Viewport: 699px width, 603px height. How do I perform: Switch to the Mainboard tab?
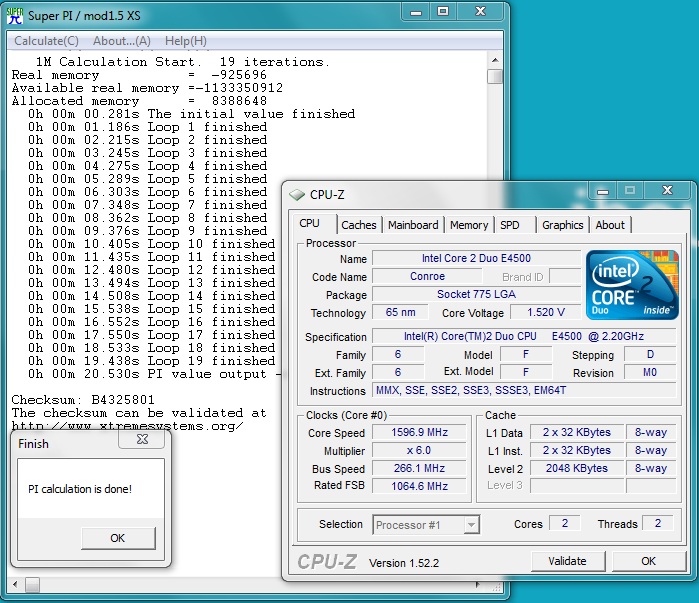413,225
